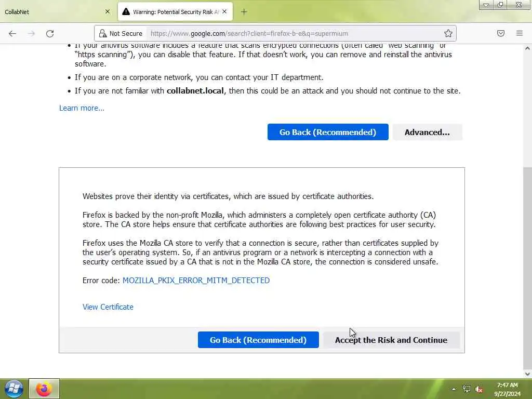
Task: Click the Firefox taskbar icon
Action: [x=44, y=389]
